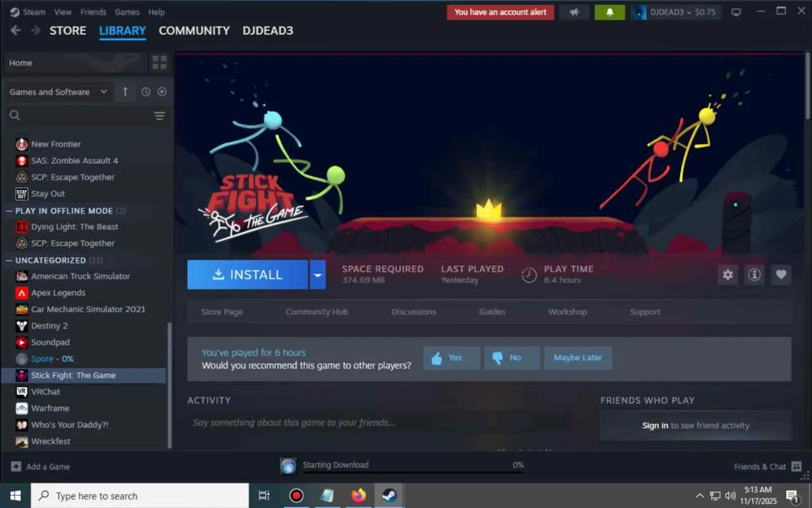Open the Spore download icon
This screenshot has height=508, width=812.
[x=288, y=466]
